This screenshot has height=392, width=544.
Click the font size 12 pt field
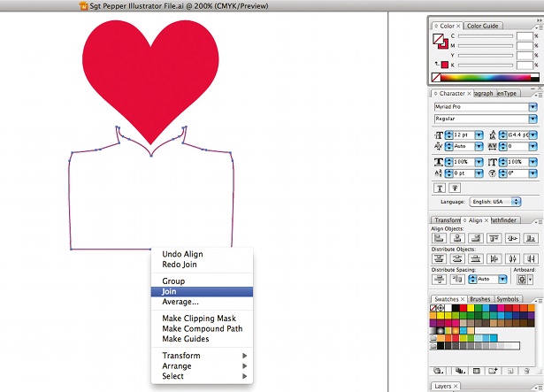click(464, 135)
